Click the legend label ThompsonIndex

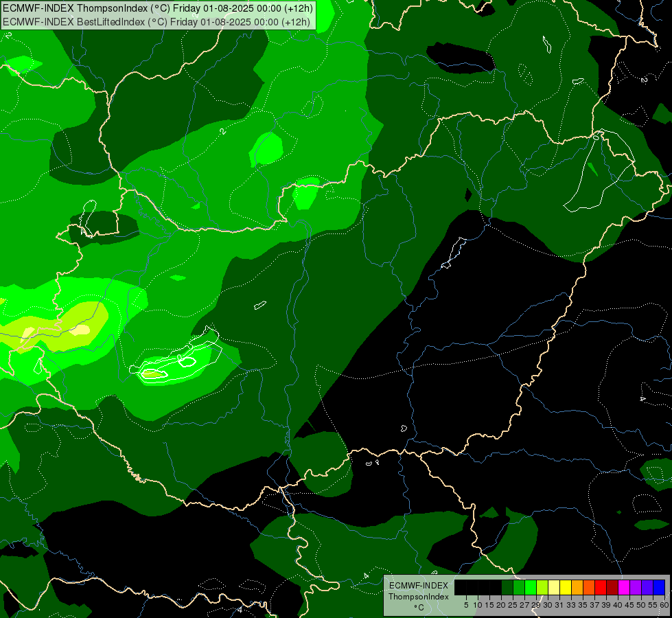click(x=419, y=597)
